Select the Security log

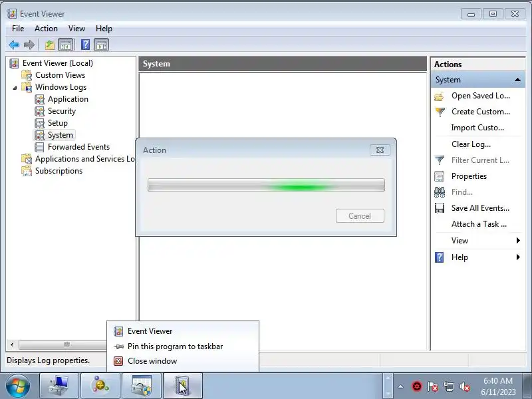click(61, 111)
